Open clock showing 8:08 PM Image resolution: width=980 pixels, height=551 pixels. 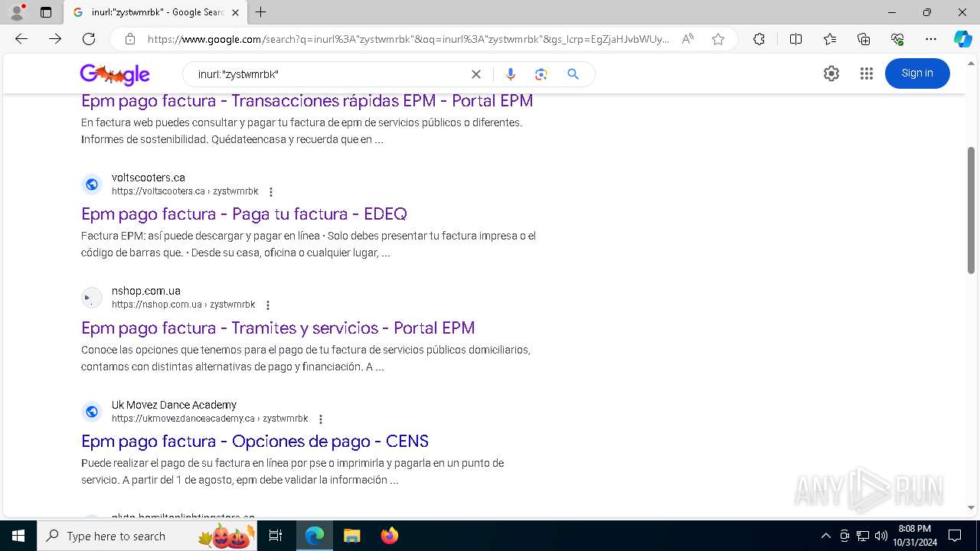(915, 536)
